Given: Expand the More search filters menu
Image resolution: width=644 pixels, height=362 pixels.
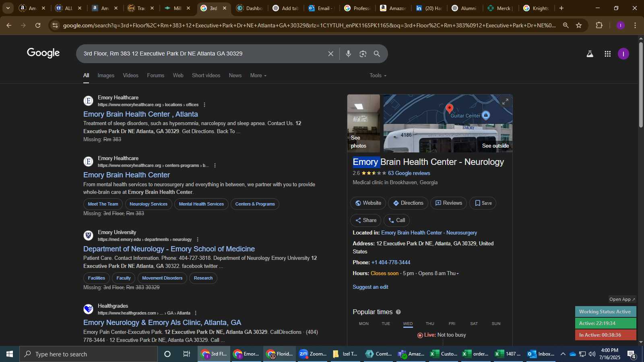Looking at the screenshot, I should click(x=258, y=76).
